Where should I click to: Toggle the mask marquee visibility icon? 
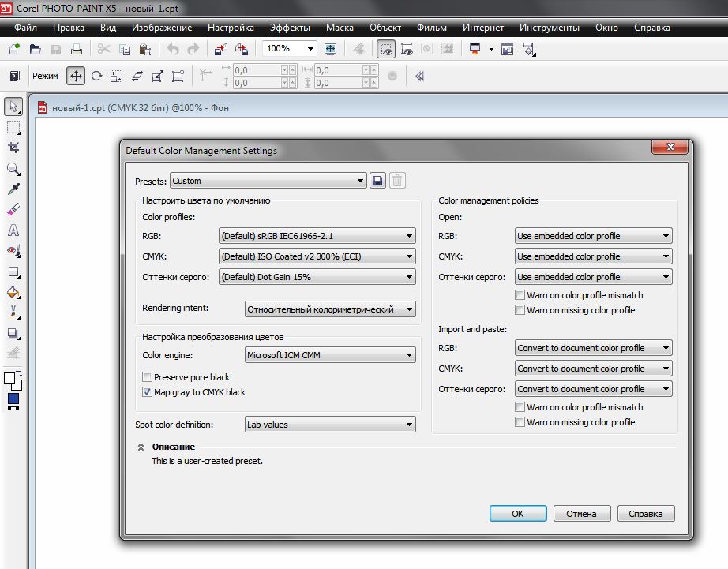386,49
